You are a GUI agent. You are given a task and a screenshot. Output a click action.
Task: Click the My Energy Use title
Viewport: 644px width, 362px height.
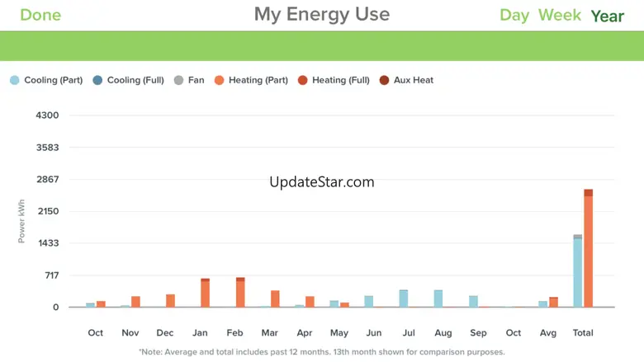click(x=322, y=14)
